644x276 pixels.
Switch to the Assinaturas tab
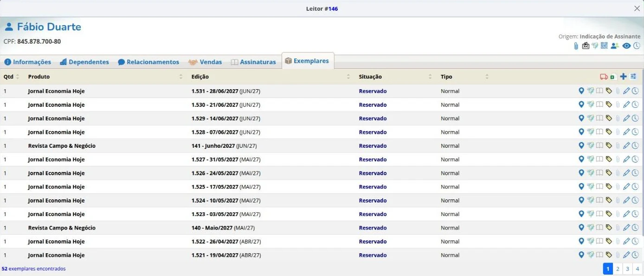253,62
